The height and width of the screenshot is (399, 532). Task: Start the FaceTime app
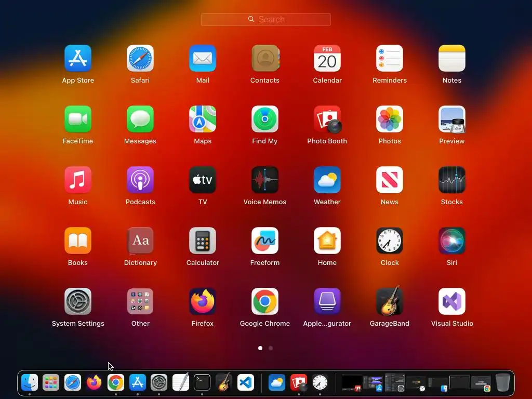tap(78, 119)
